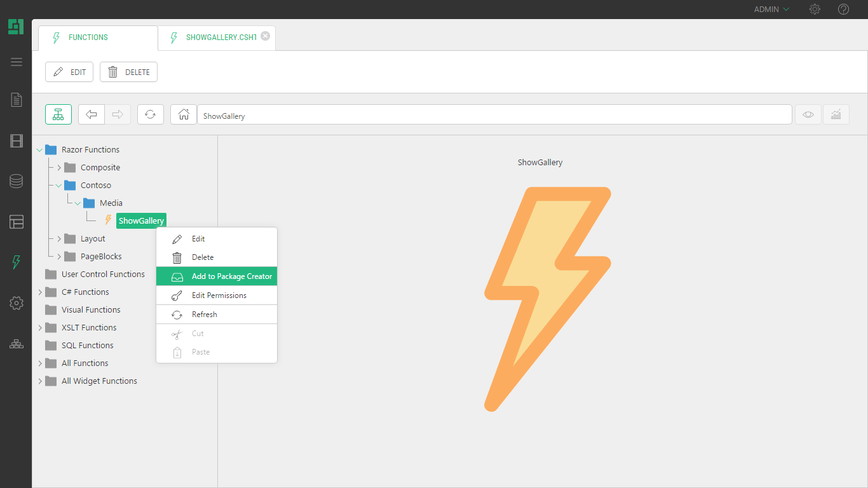Toggle the tree structure view button
Screen dimensions: 868x488
pyautogui.click(x=58, y=114)
